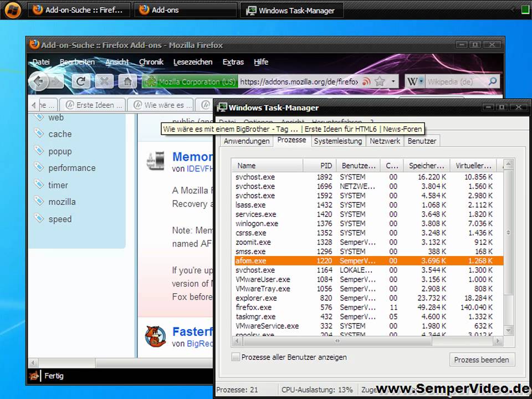The image size is (532, 399).
Task: Open the Extras menu in Firefox
Action: [x=233, y=62]
